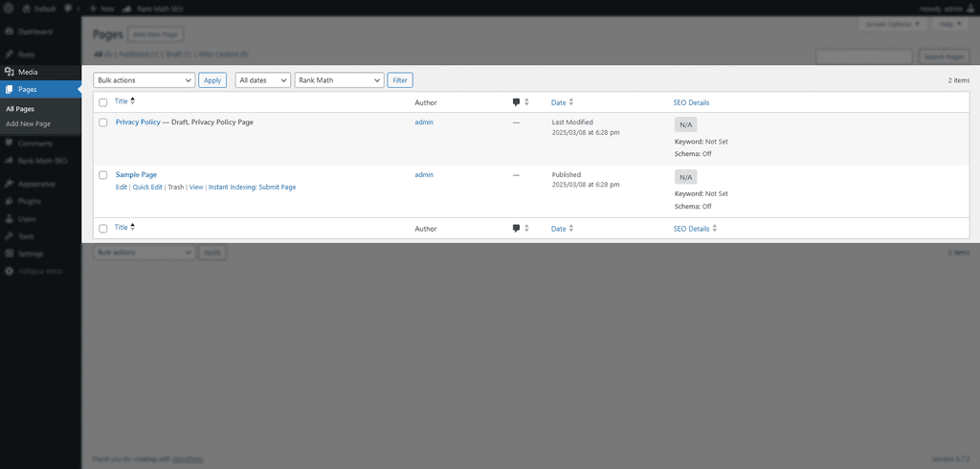Select All Pages in the submenu
The width and height of the screenshot is (980, 469).
point(20,109)
